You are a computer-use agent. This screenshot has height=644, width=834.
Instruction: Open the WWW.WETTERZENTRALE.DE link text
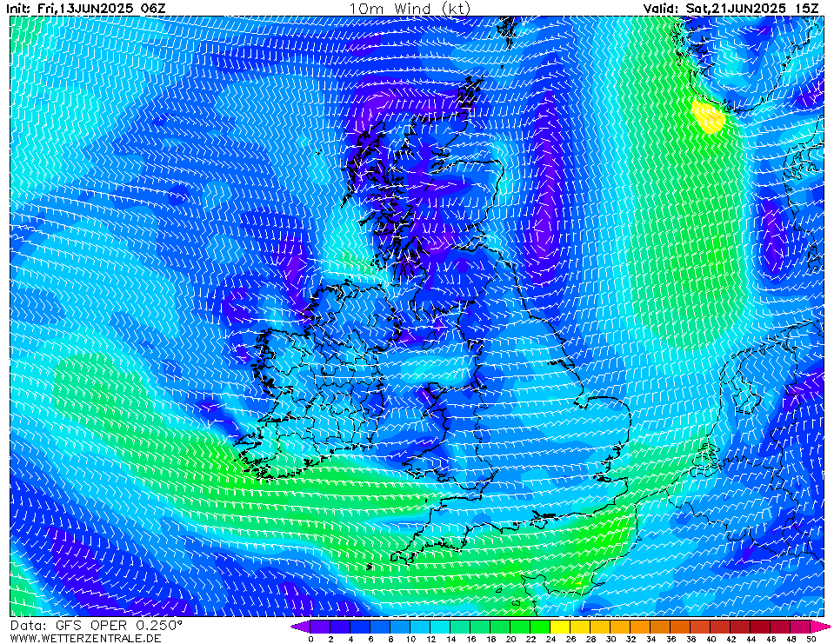(85, 638)
